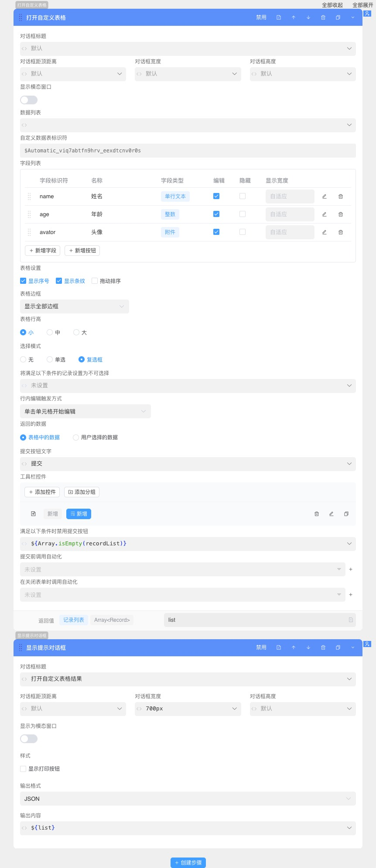Choose 用户选择的数据 return option
Viewport: 376px width, 868px height.
[x=76, y=437]
